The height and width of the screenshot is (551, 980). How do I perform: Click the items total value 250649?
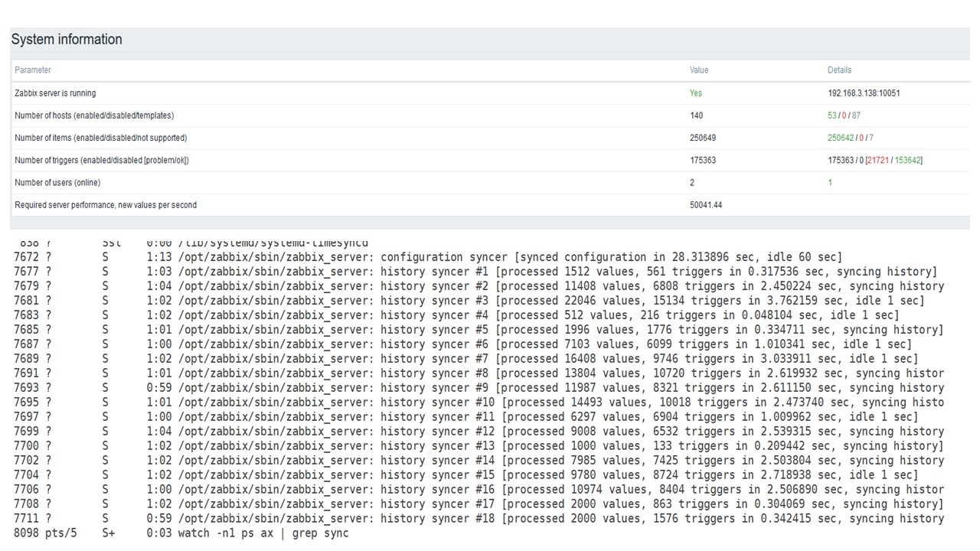[x=702, y=138]
